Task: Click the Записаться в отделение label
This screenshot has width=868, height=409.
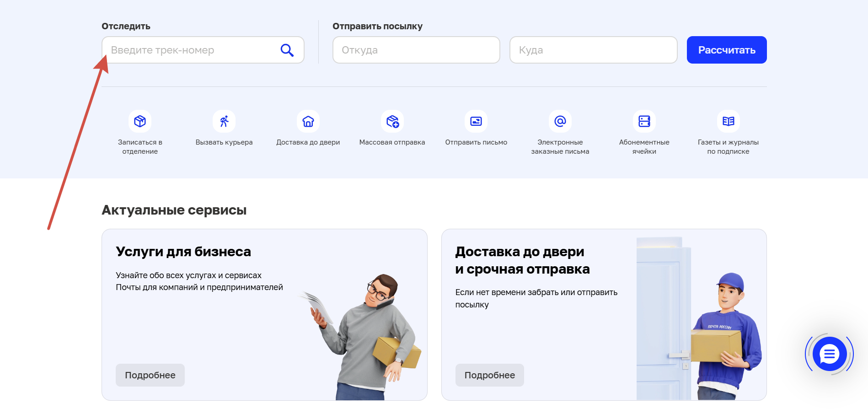Action: coord(140,147)
